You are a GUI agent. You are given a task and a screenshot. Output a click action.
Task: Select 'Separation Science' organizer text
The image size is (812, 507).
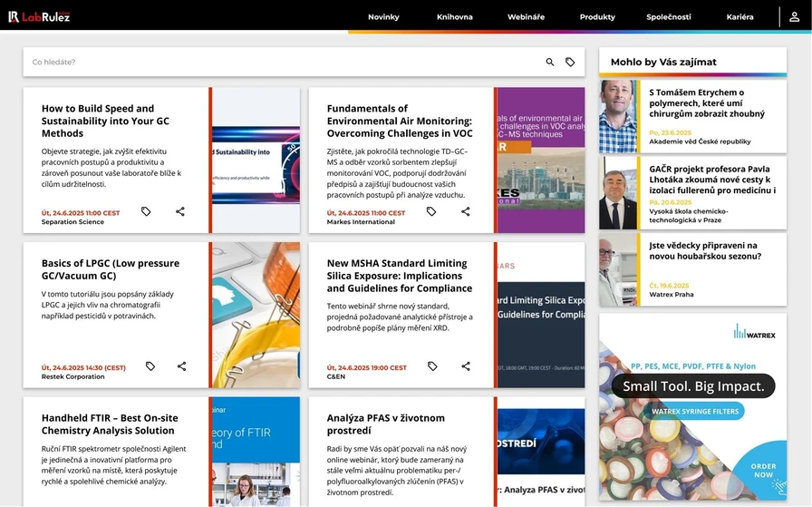[72, 222]
